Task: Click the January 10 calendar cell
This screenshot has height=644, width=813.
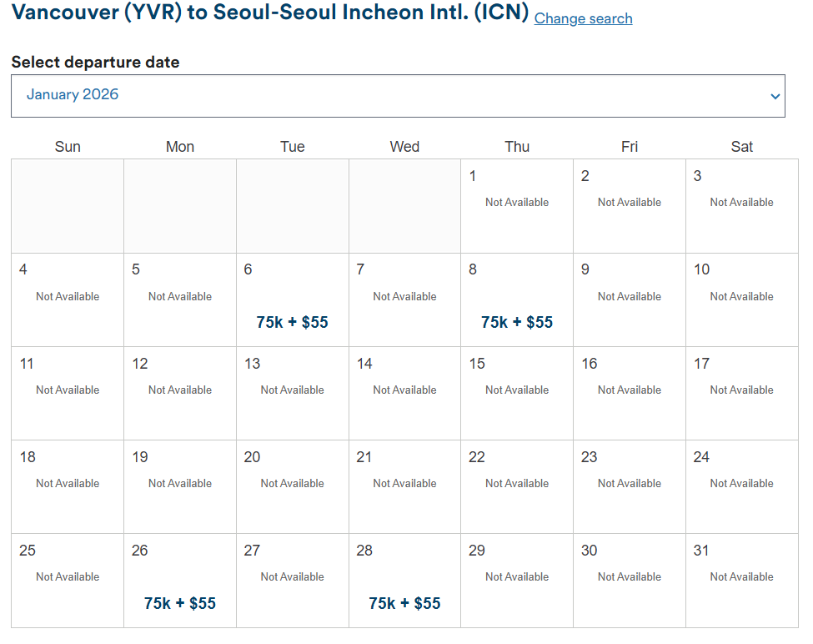Action: pyautogui.click(x=742, y=299)
